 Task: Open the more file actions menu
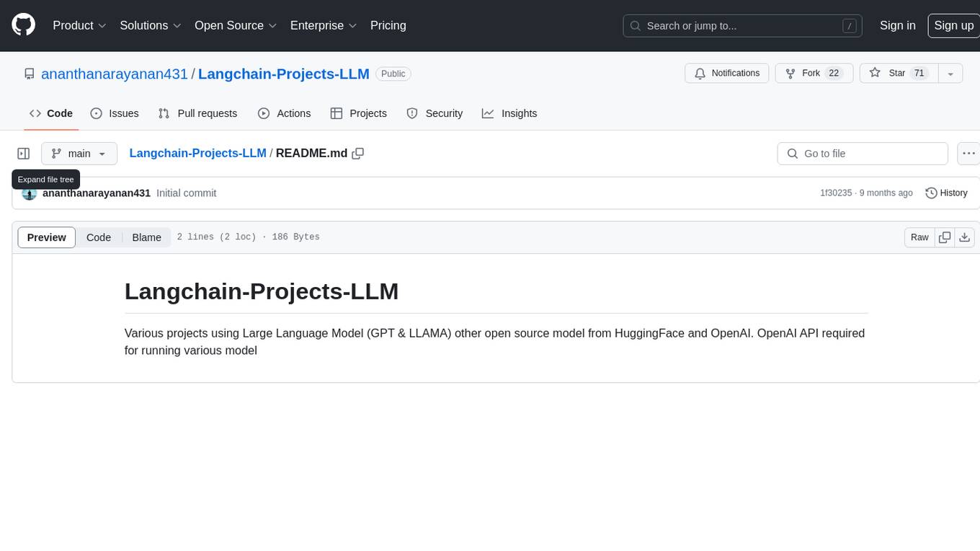tap(968, 154)
